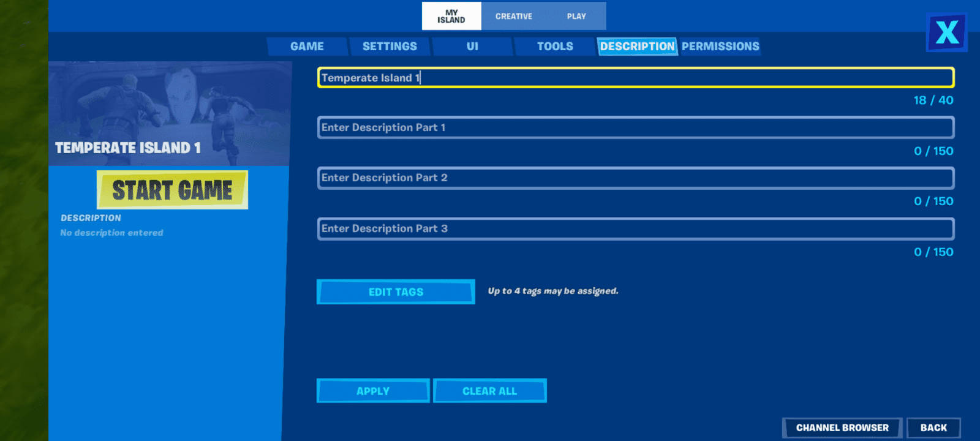Image resolution: width=980 pixels, height=441 pixels.
Task: Click the Temperate Island 1 preview thumbnail
Action: pyautogui.click(x=170, y=113)
